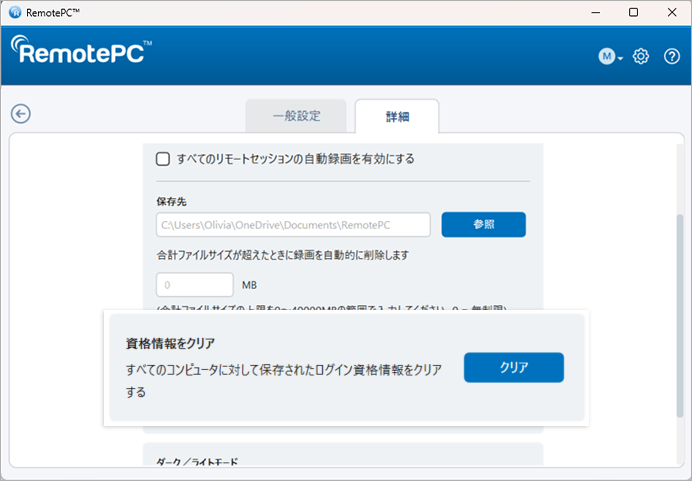The image size is (692, 481).
Task: Open the help question mark icon
Action: [x=672, y=56]
